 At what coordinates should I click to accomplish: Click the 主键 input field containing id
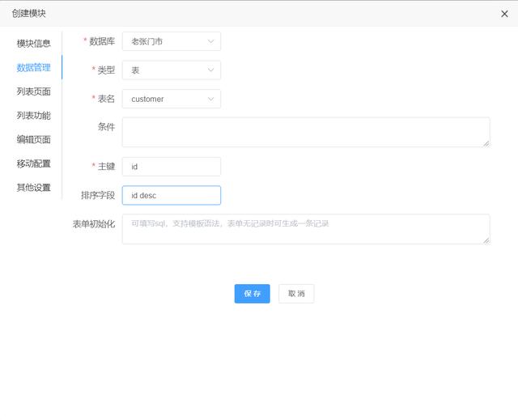tap(171, 167)
